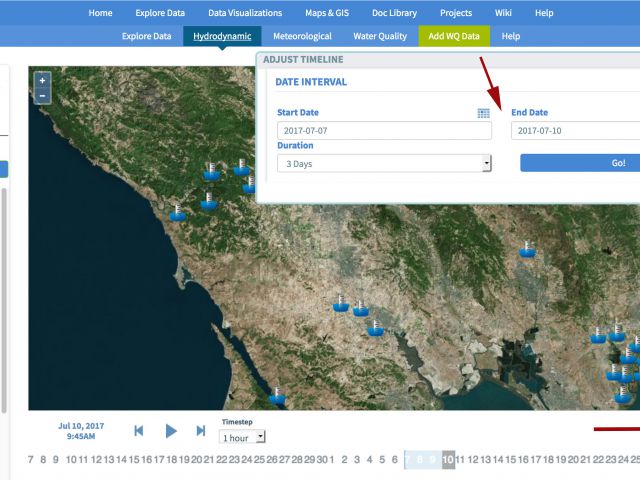
Task: Switch to the Water Quality tab
Action: (381, 36)
